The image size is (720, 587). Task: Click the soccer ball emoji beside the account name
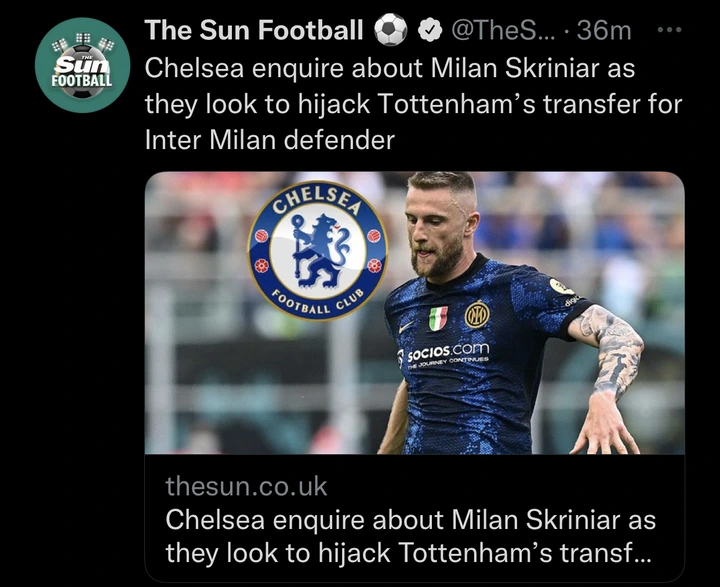click(x=390, y=31)
